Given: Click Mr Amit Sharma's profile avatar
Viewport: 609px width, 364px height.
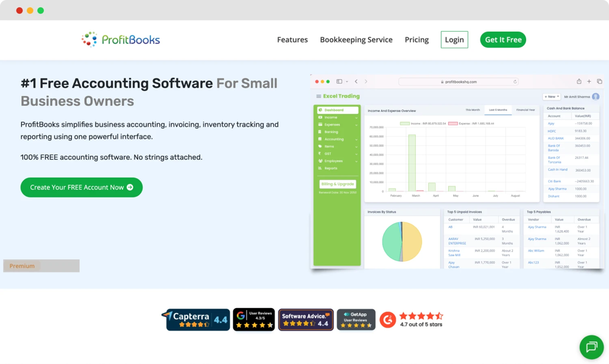Looking at the screenshot, I should coord(595,97).
